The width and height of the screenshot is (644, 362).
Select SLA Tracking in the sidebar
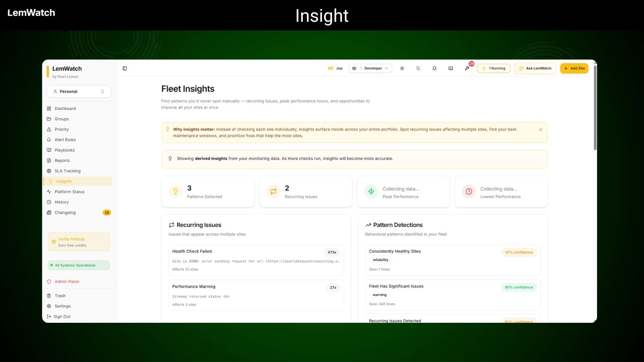tap(68, 171)
